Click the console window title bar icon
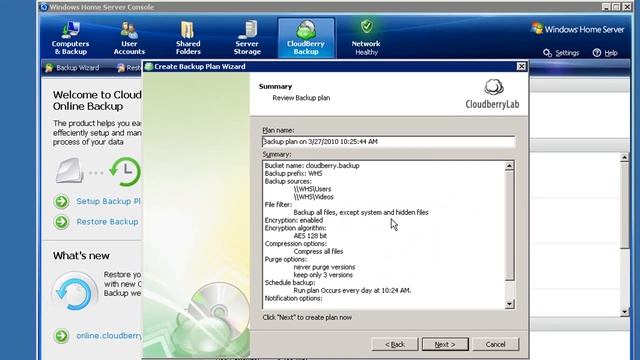Screen dimensions: 640x360 (x=44, y=7)
